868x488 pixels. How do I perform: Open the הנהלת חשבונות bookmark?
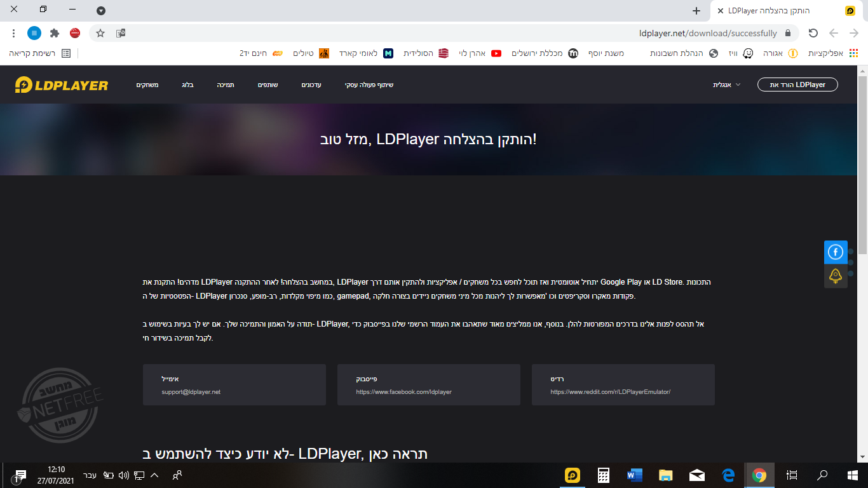[684, 53]
